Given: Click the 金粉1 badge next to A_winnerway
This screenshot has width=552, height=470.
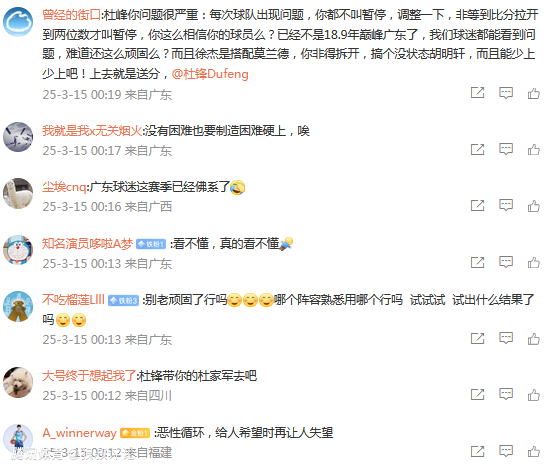Looking at the screenshot, I should (135, 433).
